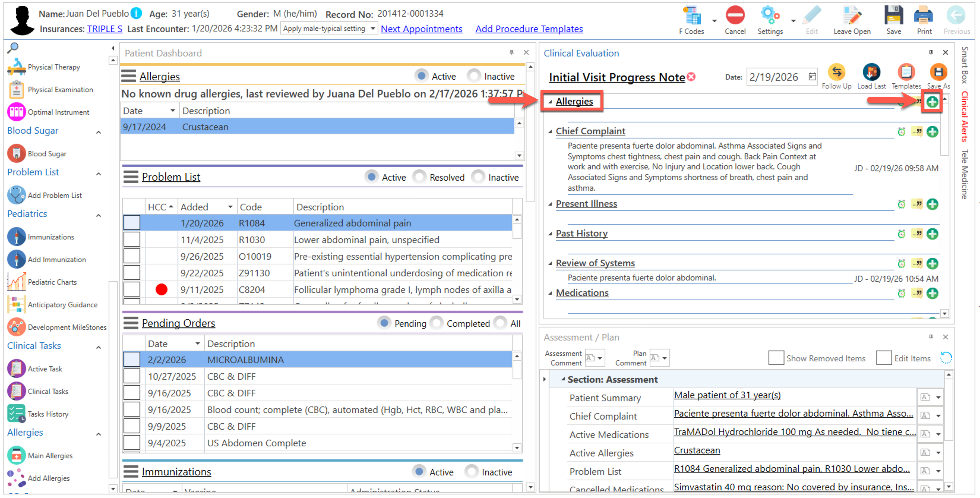The width and height of the screenshot is (980, 498).
Task: Open Pediatric Charts from the sidebar
Action: (x=52, y=282)
